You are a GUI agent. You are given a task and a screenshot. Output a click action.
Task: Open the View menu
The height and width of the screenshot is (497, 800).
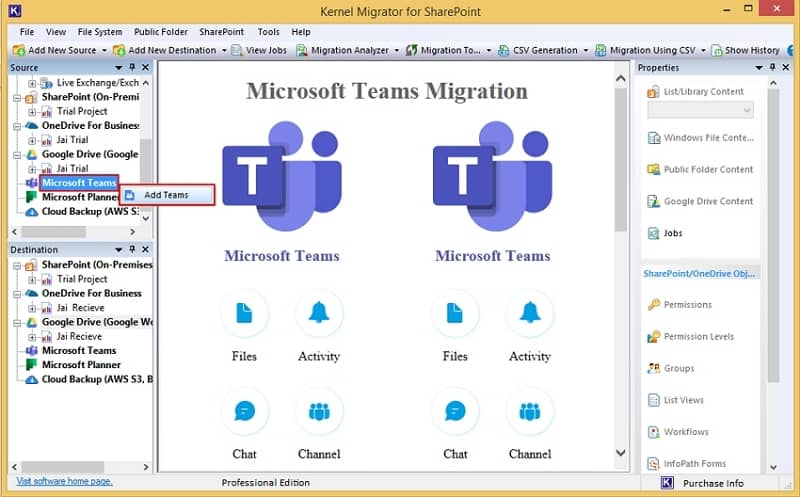tap(56, 32)
